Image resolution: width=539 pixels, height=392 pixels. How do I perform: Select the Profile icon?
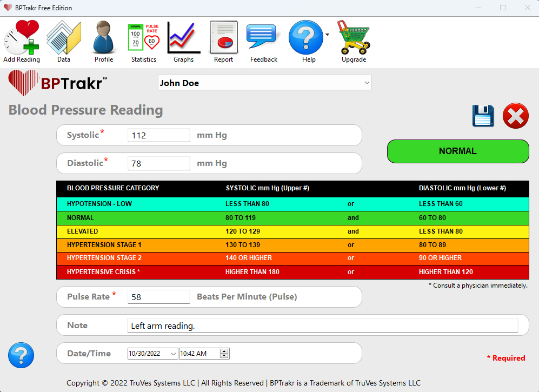coord(103,38)
